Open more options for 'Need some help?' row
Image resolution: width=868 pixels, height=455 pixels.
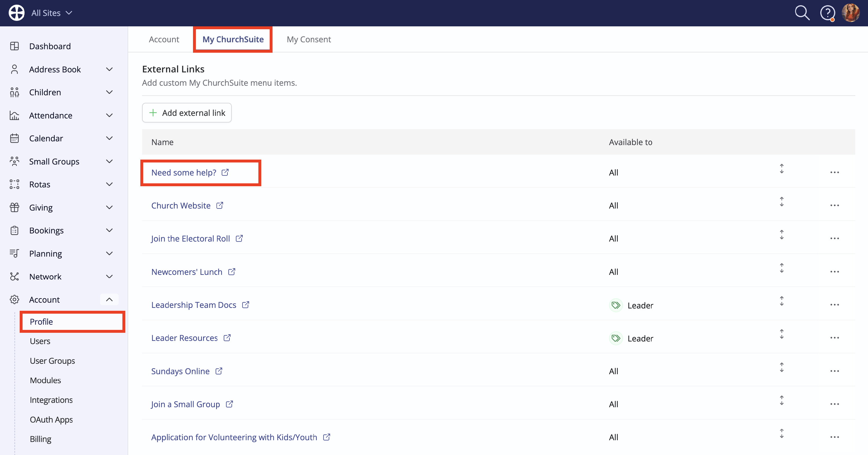click(x=834, y=172)
